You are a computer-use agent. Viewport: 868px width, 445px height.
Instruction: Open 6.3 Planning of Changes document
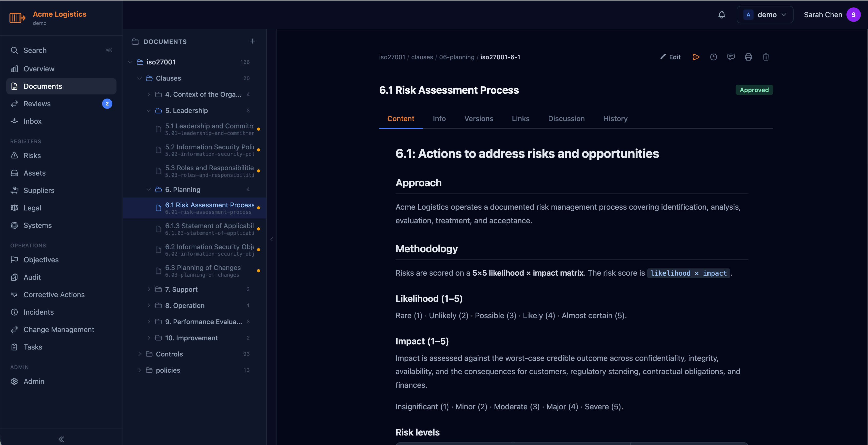pyautogui.click(x=203, y=271)
